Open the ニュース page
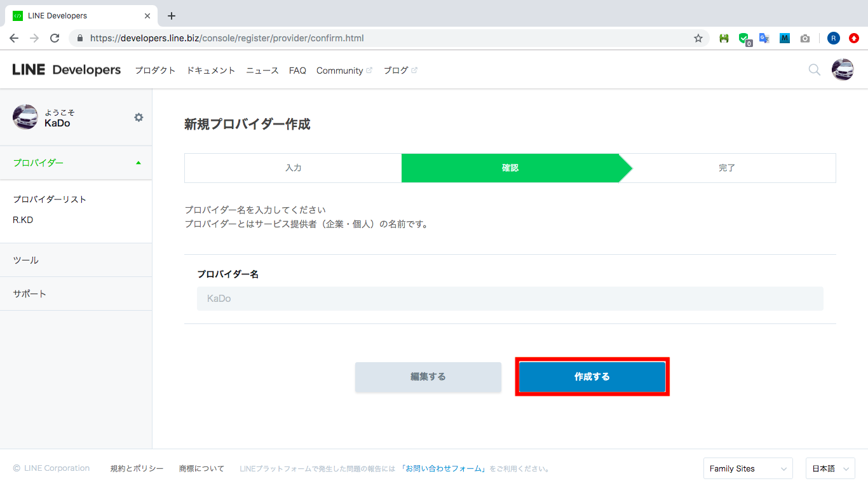 (x=262, y=71)
